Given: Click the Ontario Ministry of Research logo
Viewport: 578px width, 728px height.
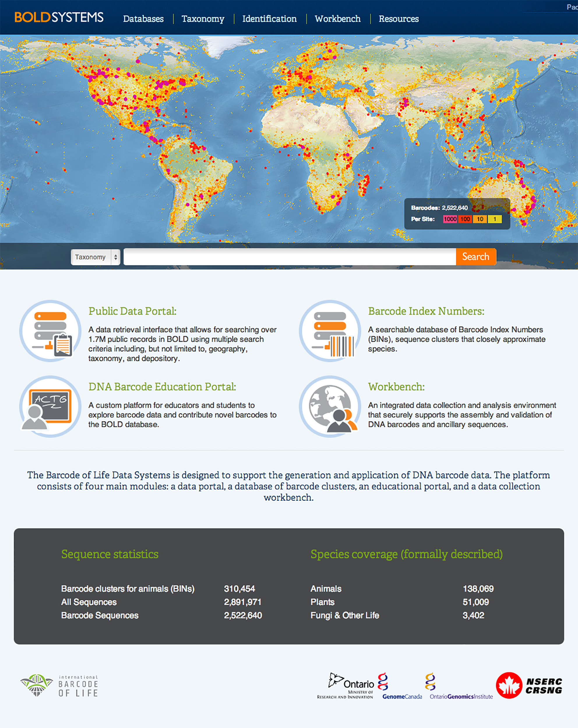Looking at the screenshot, I should 346,685.
